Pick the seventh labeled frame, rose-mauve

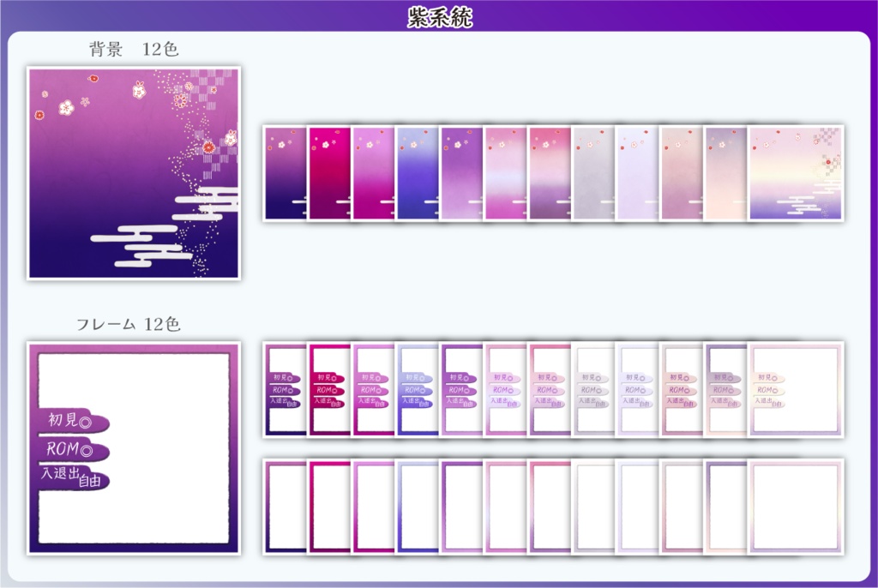[x=550, y=390]
